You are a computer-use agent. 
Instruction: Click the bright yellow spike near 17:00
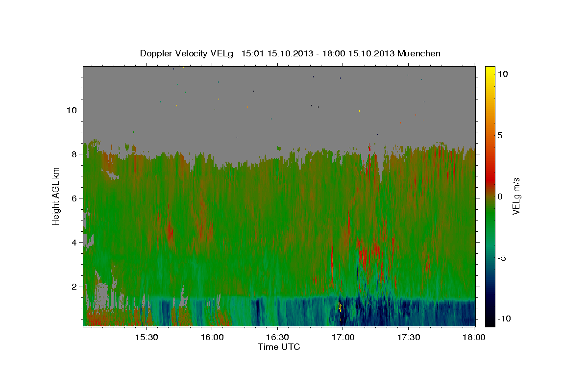click(340, 307)
